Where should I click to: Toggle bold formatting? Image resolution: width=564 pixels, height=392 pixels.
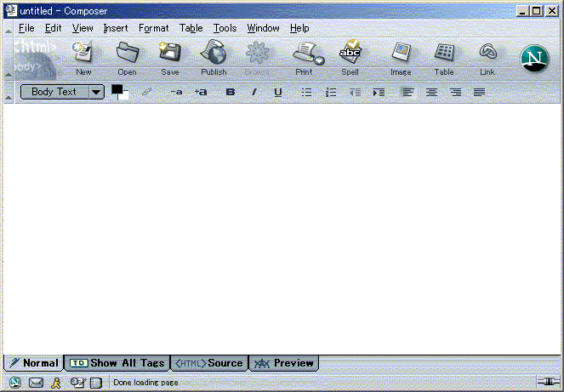(x=231, y=92)
